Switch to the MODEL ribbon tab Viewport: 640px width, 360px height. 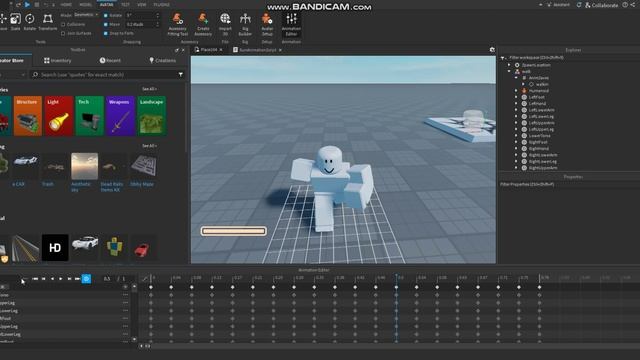pyautogui.click(x=86, y=5)
